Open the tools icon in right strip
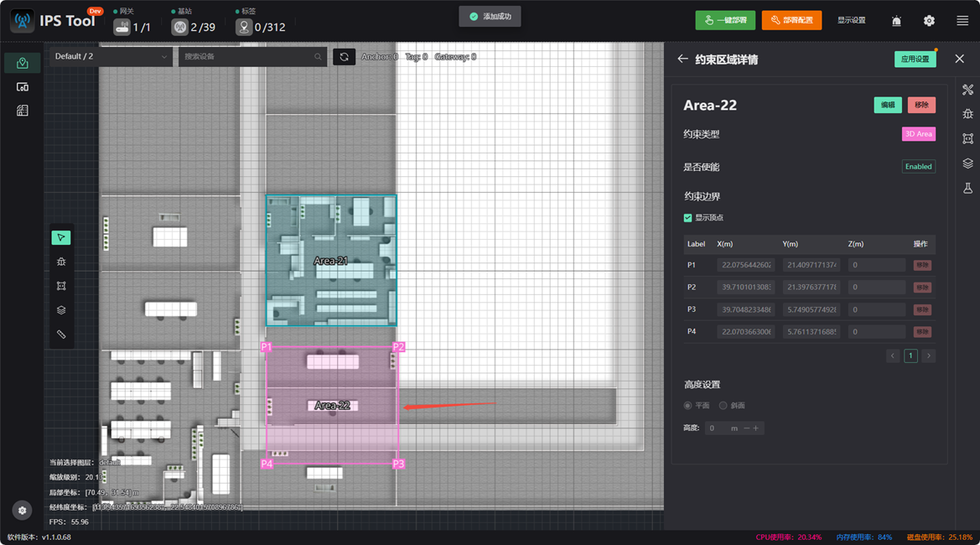 click(x=967, y=90)
